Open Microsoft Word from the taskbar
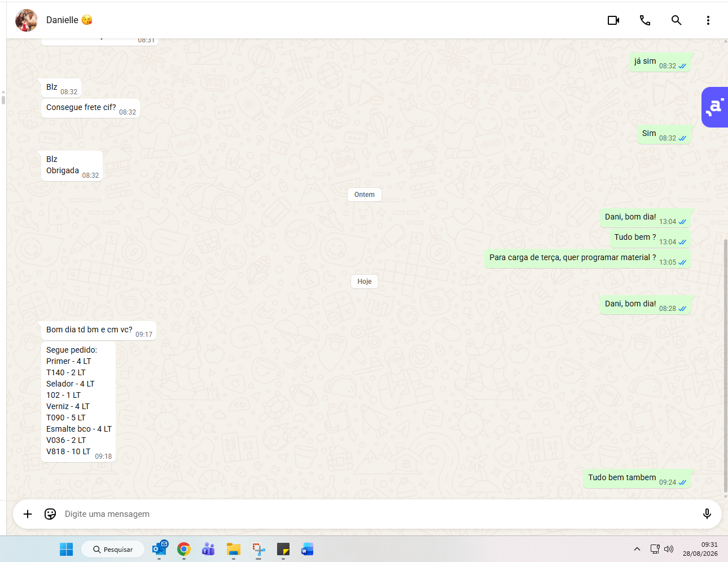The image size is (728, 562). click(307, 549)
